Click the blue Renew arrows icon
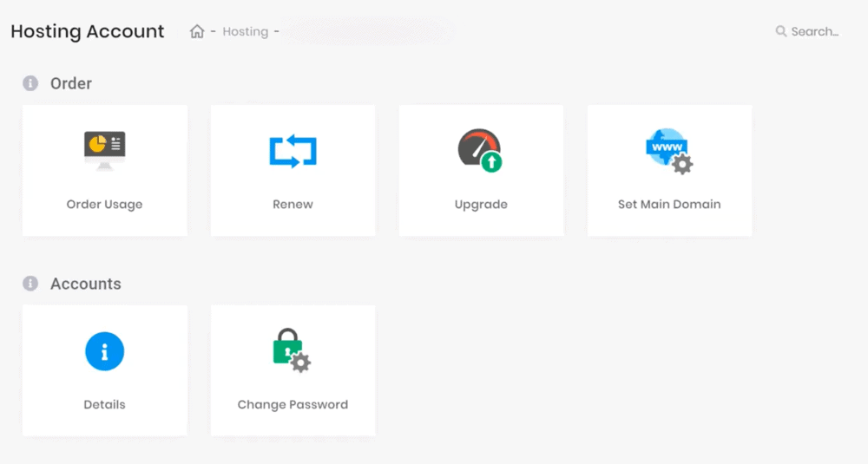Viewport: 868px width, 464px height. coord(293,151)
